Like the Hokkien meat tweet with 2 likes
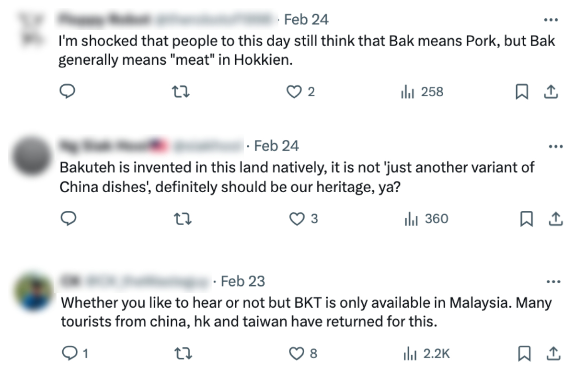Screen dimensions: 575x392 pos(294,92)
